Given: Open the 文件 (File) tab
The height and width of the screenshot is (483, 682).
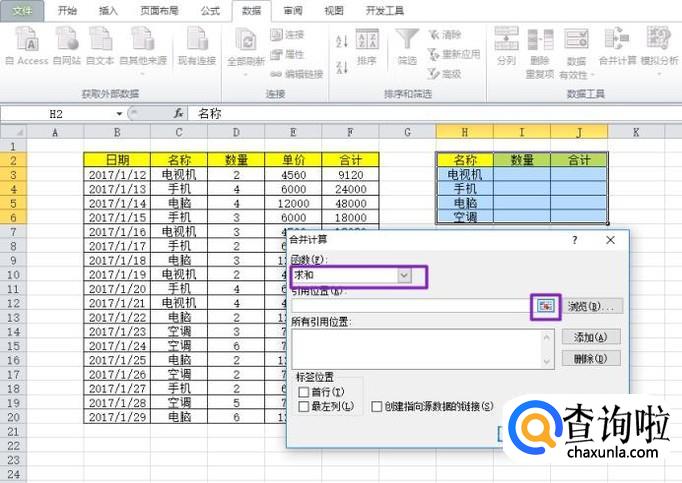Looking at the screenshot, I should 22,10.
